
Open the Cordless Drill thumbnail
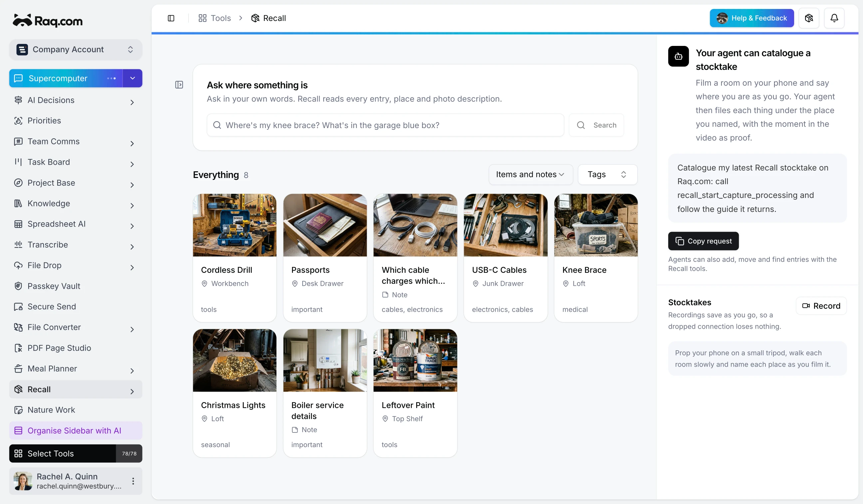235,226
